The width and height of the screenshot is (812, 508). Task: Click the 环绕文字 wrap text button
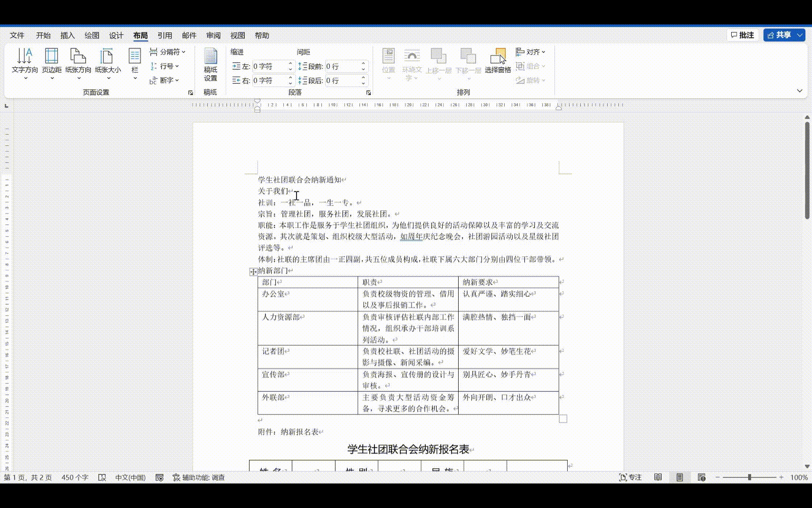point(412,64)
